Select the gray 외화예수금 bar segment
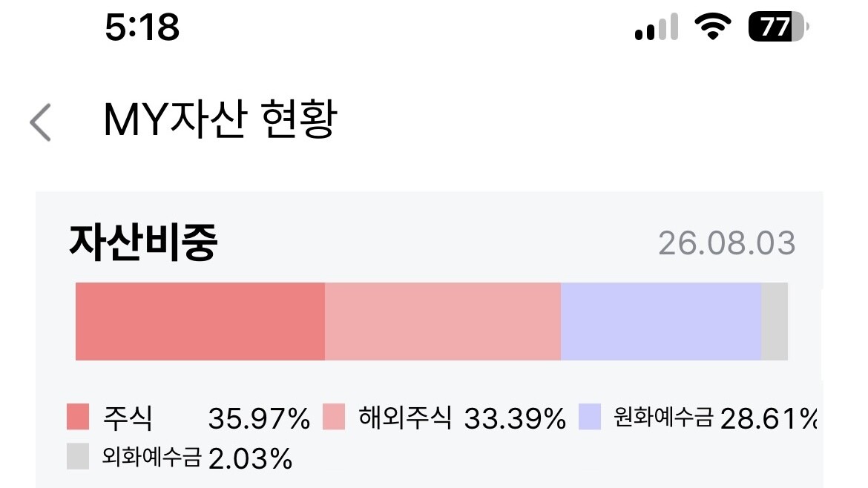 (x=775, y=321)
